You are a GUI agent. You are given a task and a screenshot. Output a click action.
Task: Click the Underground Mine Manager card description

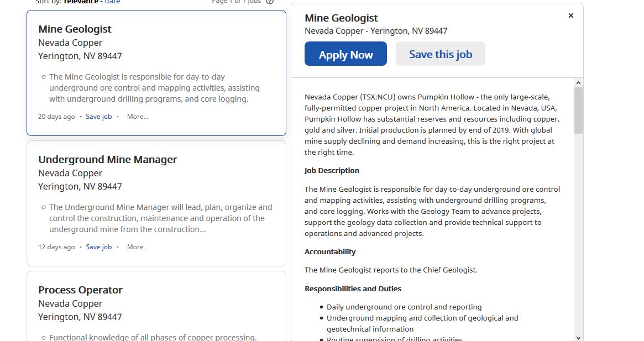pos(161,218)
